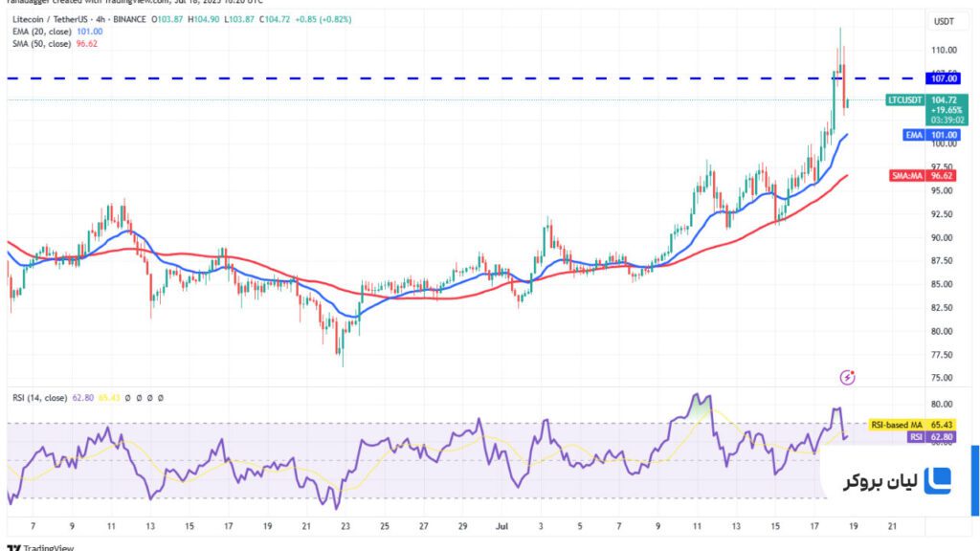
Task: Click the close value C104.72 in legend
Action: [x=274, y=19]
